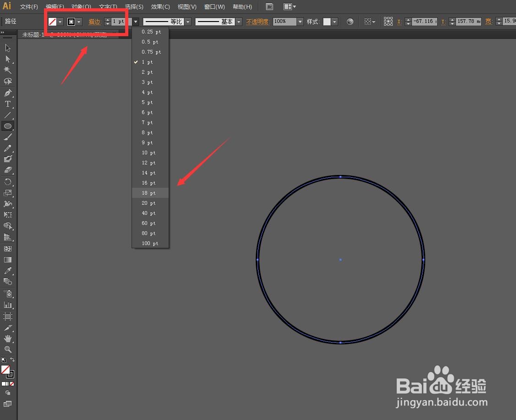Apply None mode below swatches
This screenshot has width=516, height=420.
coord(12,384)
